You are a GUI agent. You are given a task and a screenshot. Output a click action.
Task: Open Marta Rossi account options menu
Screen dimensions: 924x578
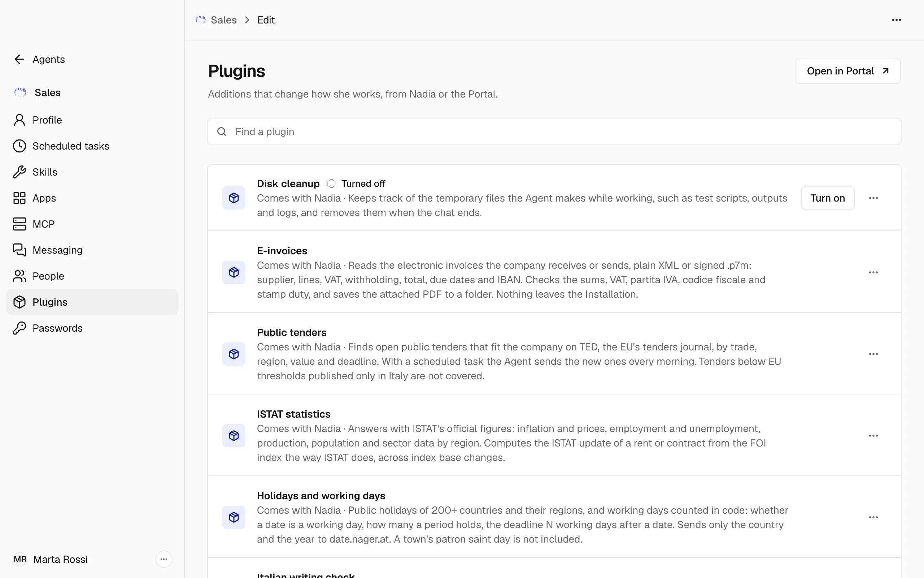(x=164, y=559)
